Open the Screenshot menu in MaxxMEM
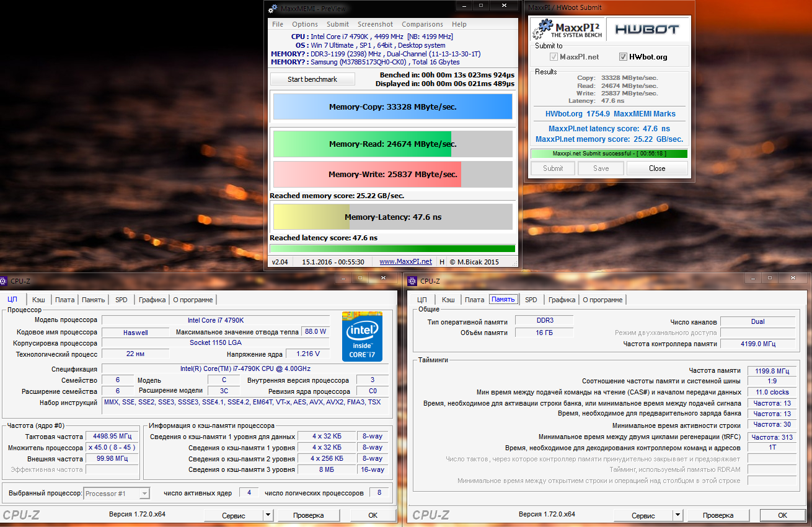 (375, 24)
